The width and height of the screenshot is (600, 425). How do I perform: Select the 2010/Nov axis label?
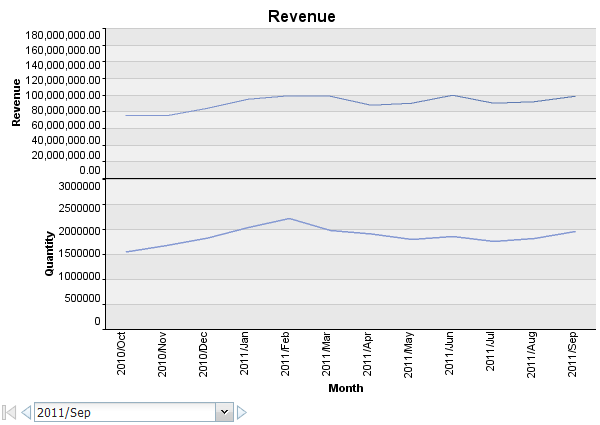point(162,354)
